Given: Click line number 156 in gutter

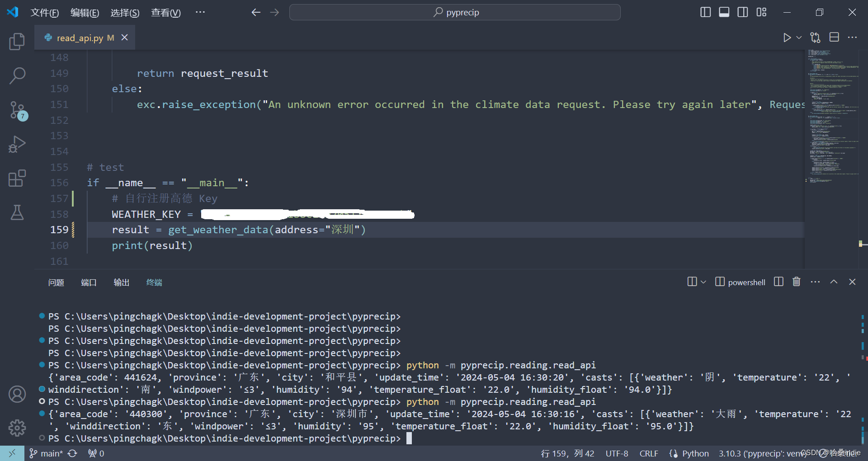Looking at the screenshot, I should coord(59,183).
